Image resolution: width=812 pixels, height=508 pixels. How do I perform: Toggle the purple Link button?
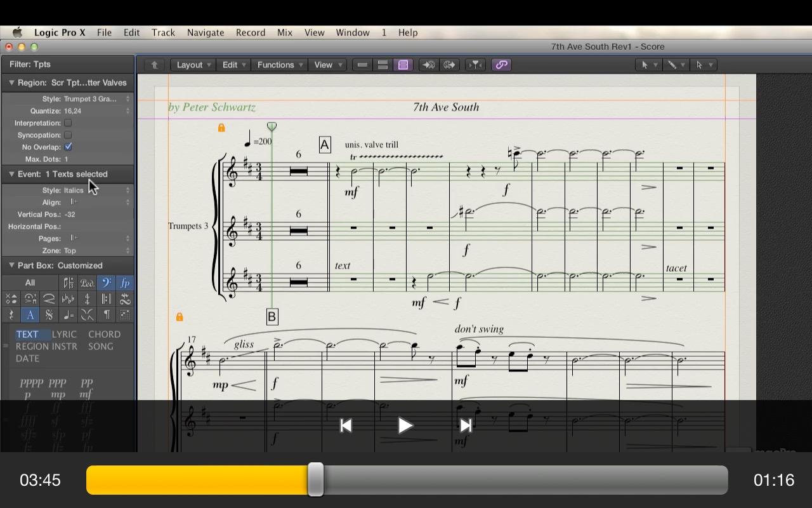[x=501, y=65]
